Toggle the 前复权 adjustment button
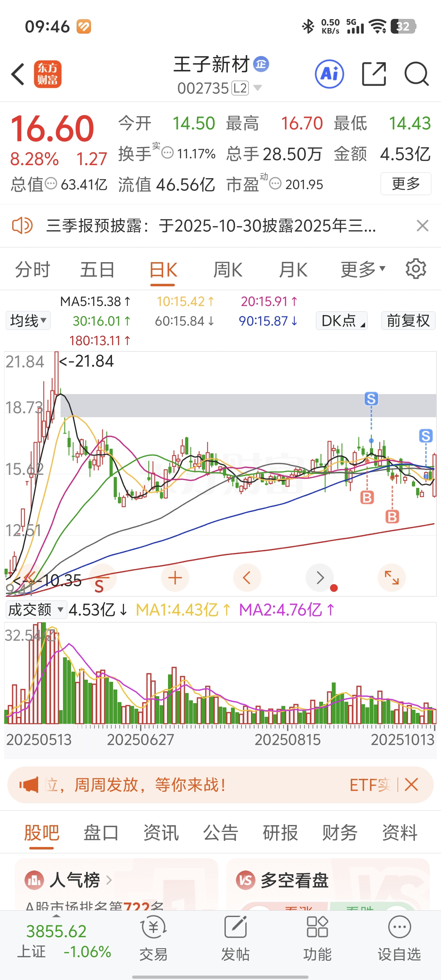 pyautogui.click(x=408, y=321)
